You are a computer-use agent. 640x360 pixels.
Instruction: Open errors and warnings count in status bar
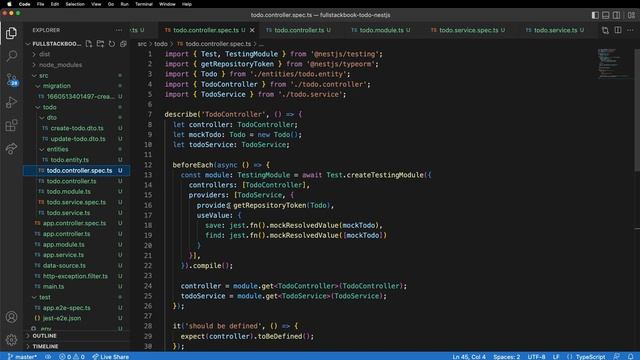pos(72,356)
